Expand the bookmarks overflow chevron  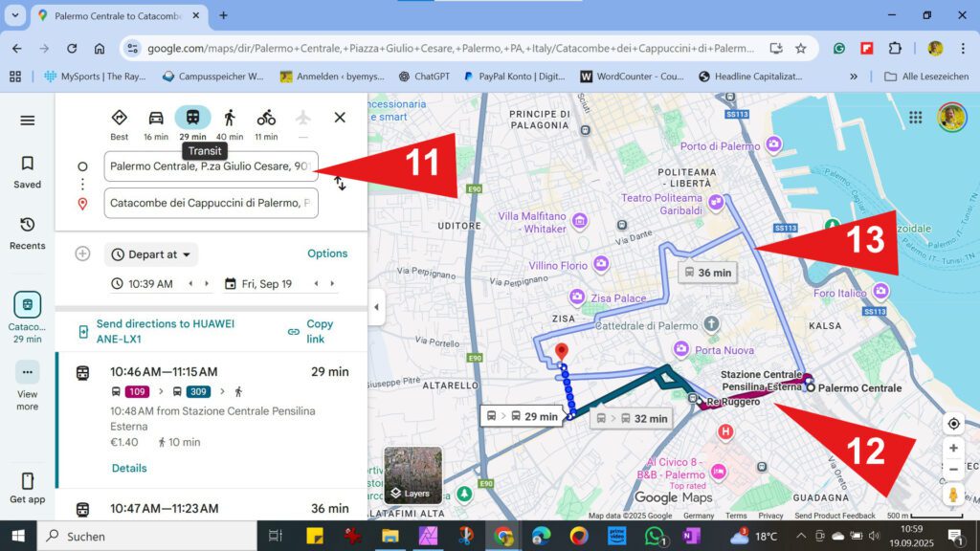tap(854, 77)
